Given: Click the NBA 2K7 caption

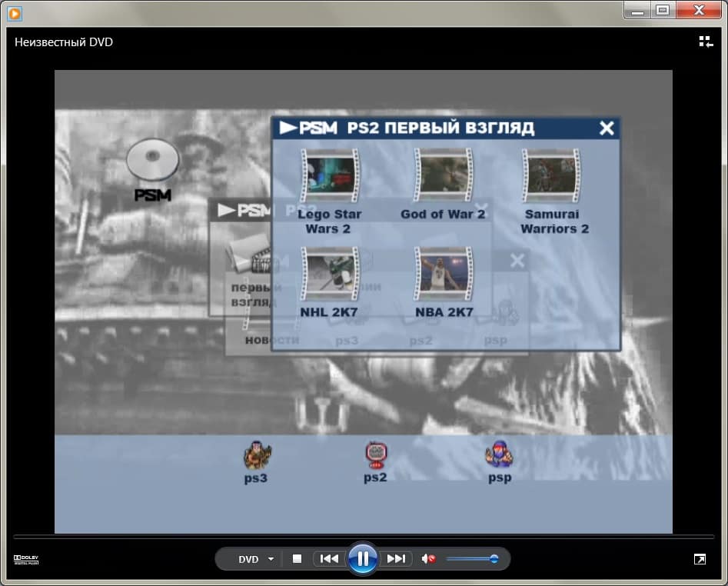Looking at the screenshot, I should click(444, 312).
